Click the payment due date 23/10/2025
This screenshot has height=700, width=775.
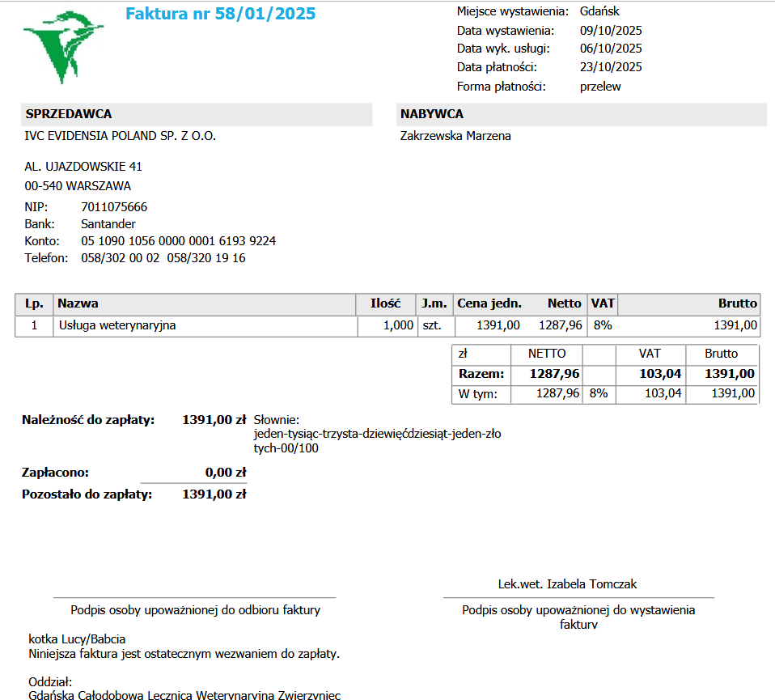611,66
